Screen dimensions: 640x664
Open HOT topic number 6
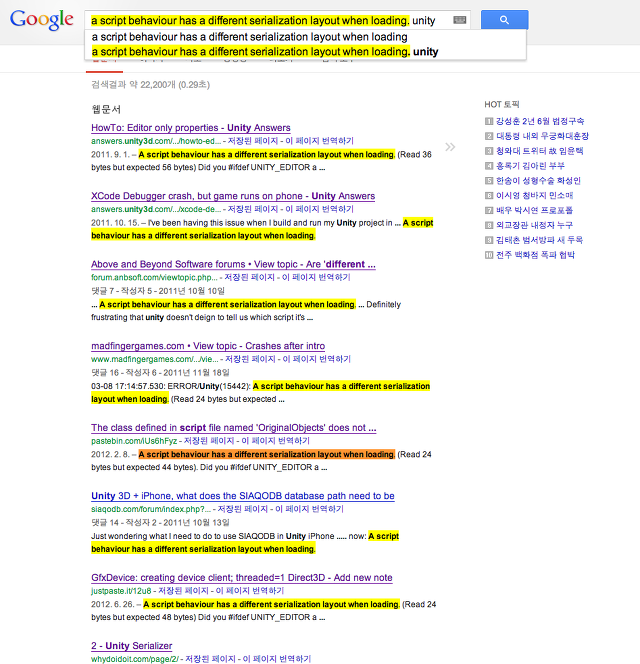click(535, 196)
